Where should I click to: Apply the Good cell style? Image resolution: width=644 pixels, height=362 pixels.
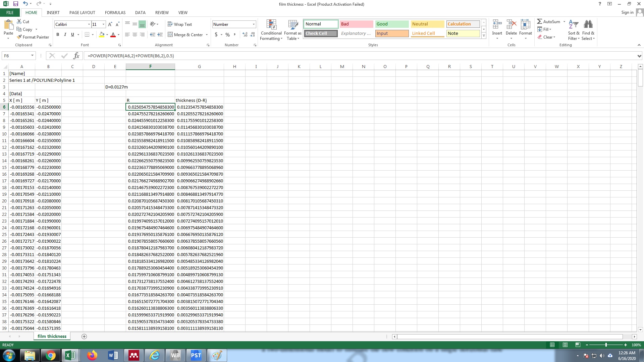click(391, 24)
